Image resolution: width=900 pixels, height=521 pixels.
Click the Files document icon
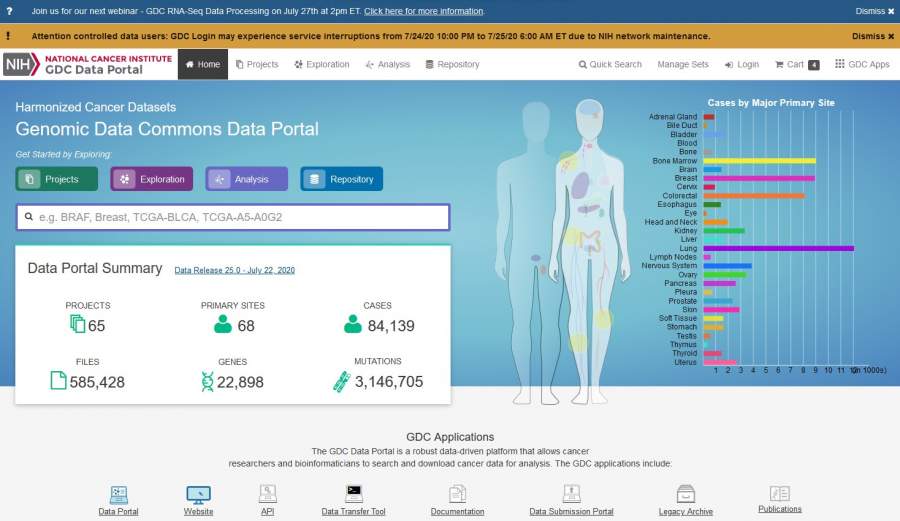(58, 380)
